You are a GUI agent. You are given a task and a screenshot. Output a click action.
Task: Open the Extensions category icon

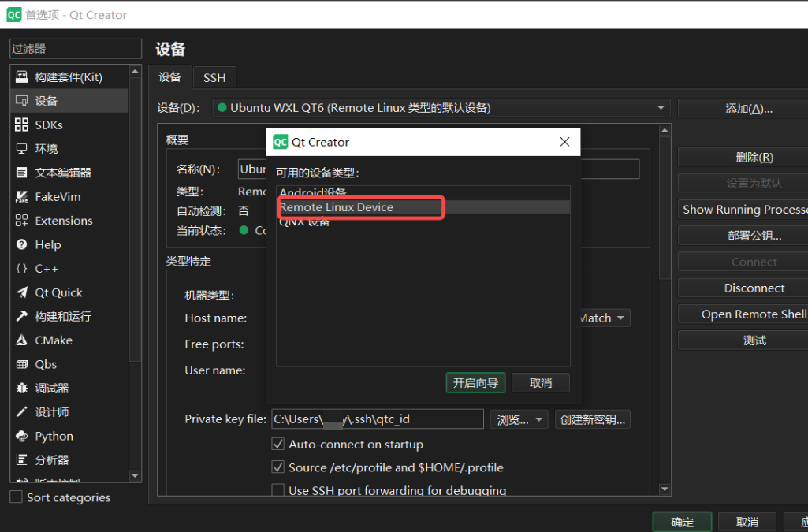[x=21, y=221]
